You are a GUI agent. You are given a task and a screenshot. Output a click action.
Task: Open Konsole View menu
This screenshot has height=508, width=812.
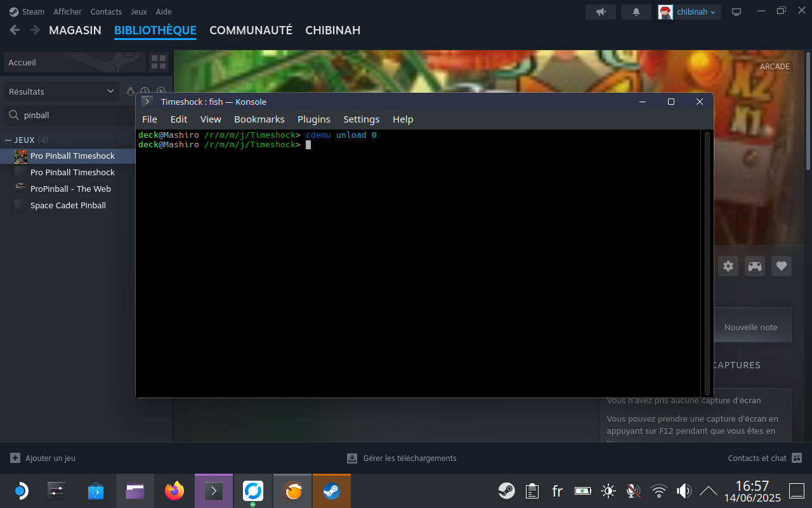(211, 119)
